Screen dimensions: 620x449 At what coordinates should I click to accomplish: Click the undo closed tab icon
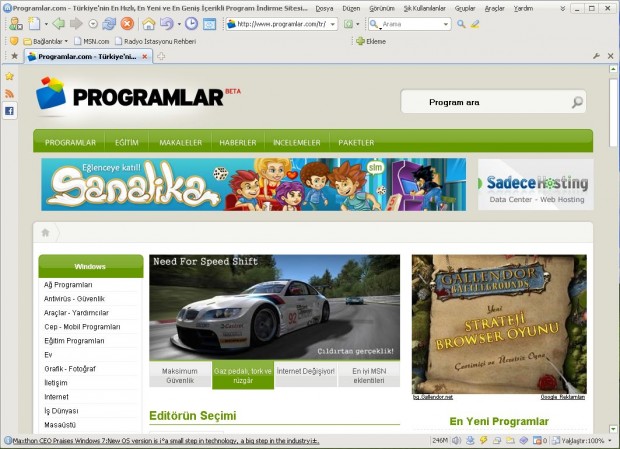[x=167, y=24]
